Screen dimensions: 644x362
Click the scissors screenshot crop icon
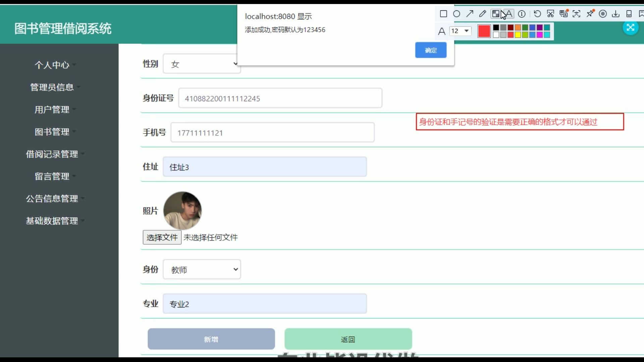[x=550, y=14]
